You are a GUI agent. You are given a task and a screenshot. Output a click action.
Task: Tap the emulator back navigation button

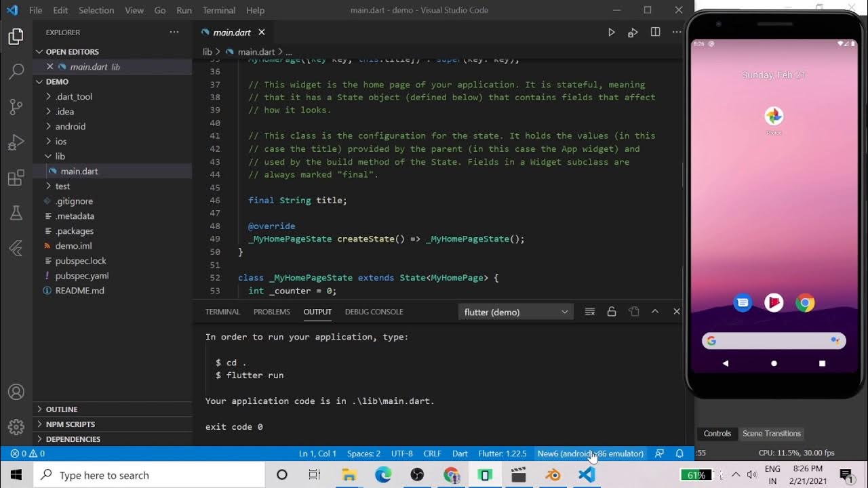[726, 363]
